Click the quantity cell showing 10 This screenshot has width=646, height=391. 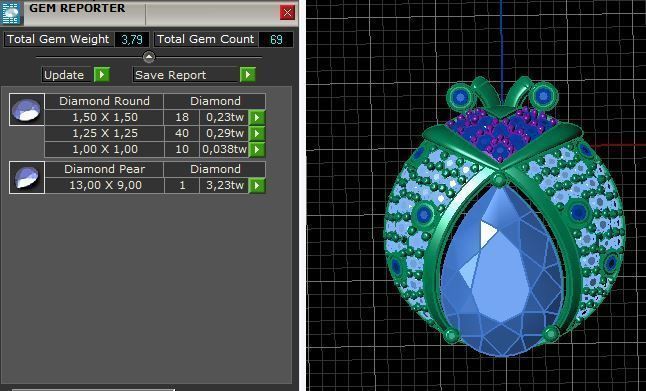click(x=182, y=150)
